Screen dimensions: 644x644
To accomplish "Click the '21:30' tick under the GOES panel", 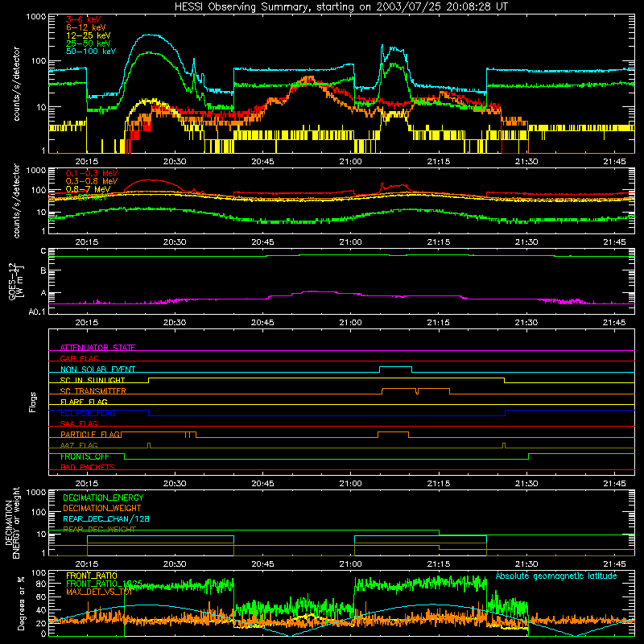I will 526,323.
